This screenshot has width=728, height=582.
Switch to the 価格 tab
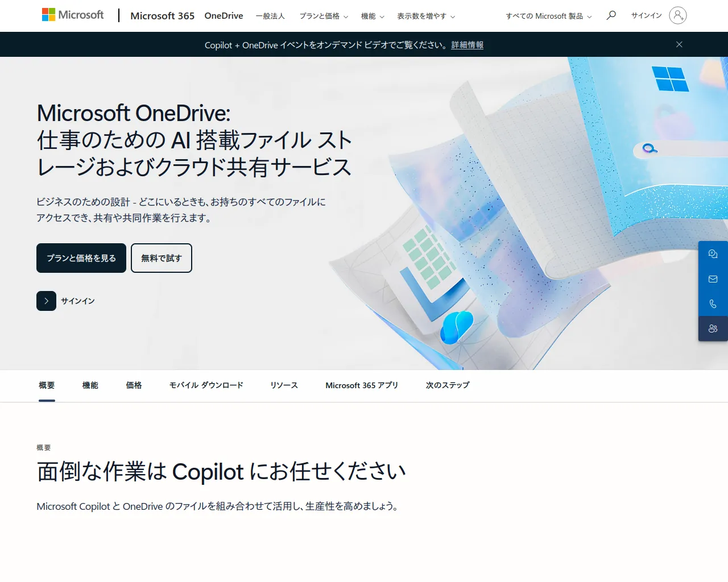(x=134, y=385)
